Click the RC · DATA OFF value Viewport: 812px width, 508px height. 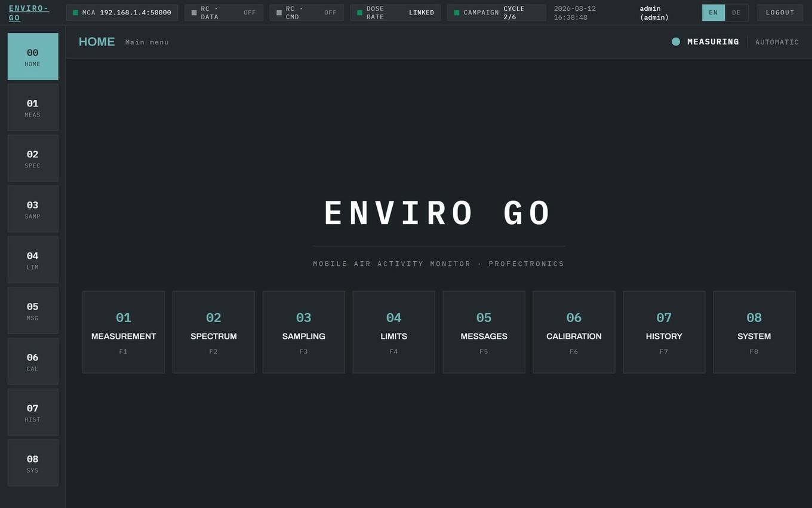250,13
